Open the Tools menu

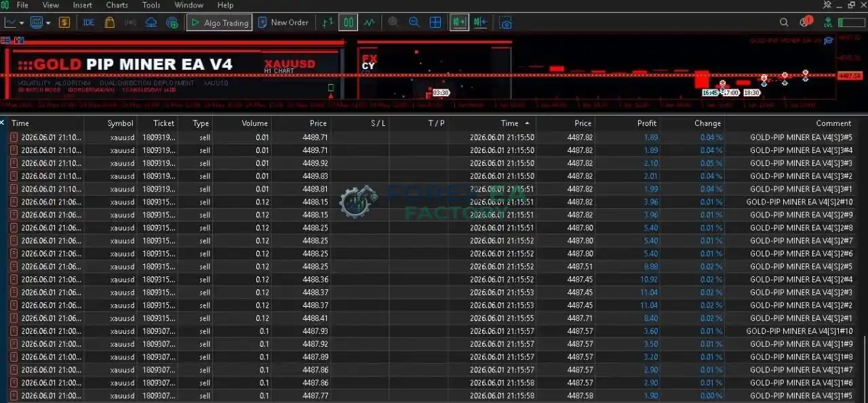151,5
